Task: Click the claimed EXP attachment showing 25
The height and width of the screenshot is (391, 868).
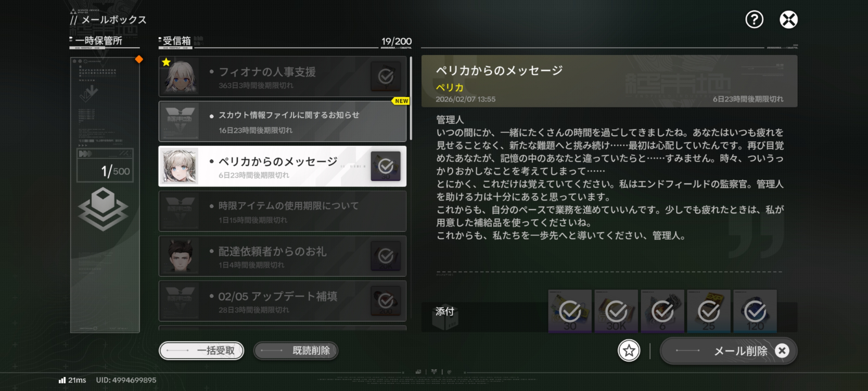Action: point(709,311)
